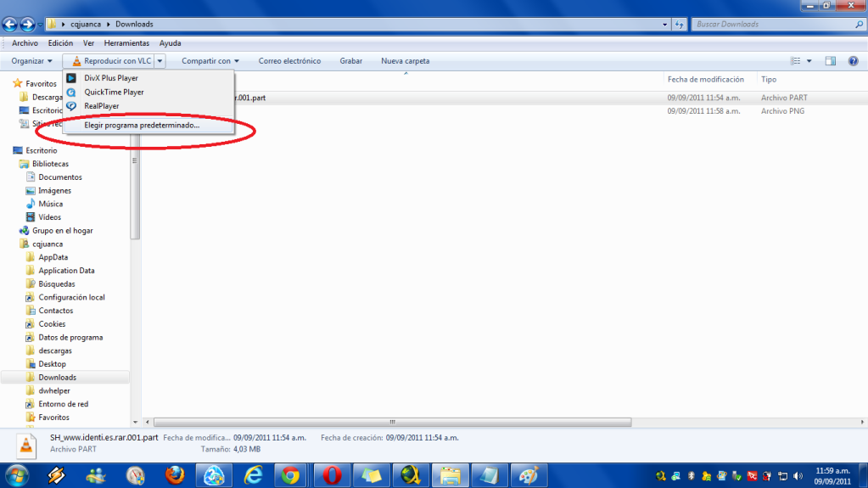Choose DivX Plus Player from the menu
Image resolution: width=868 pixels, height=488 pixels.
[148, 78]
